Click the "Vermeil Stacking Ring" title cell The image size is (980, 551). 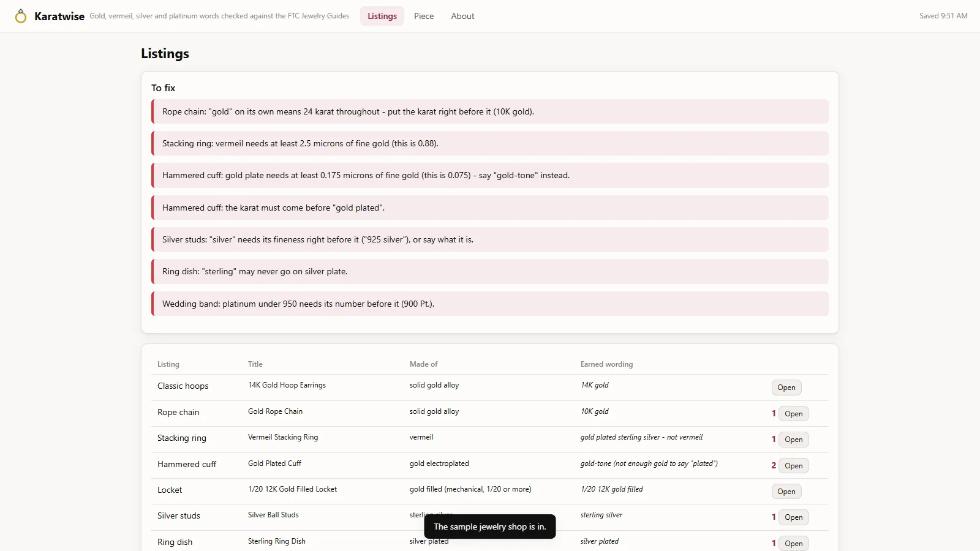click(x=283, y=437)
